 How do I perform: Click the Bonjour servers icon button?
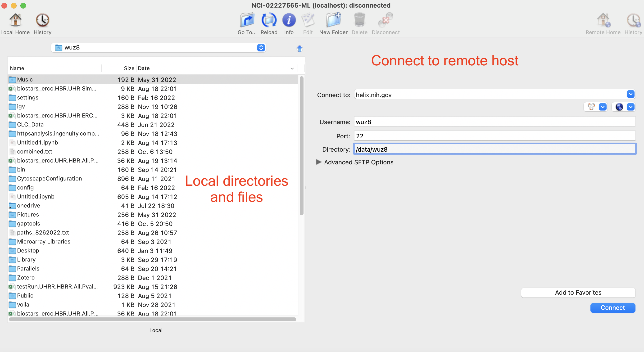tap(591, 107)
